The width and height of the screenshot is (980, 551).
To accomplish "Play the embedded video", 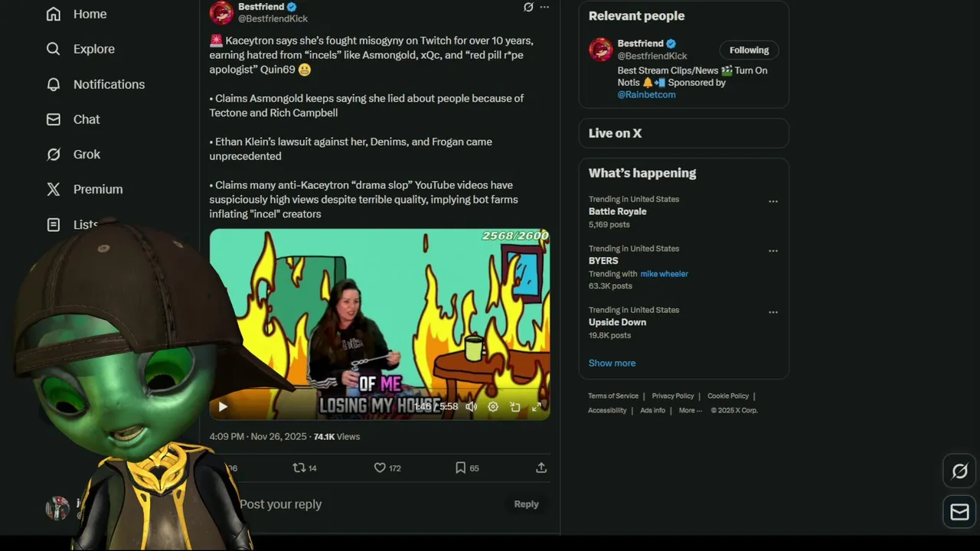I will point(223,406).
